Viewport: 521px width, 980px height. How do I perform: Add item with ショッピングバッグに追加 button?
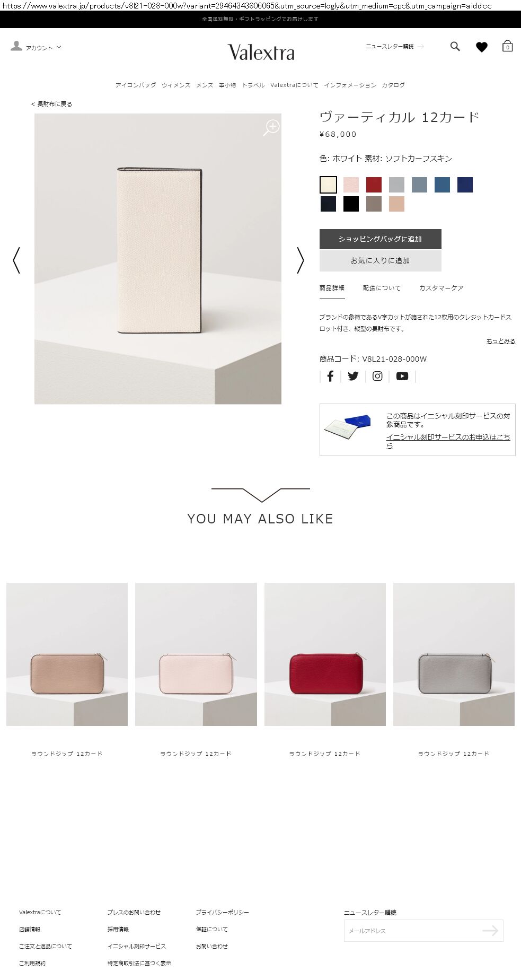(380, 239)
